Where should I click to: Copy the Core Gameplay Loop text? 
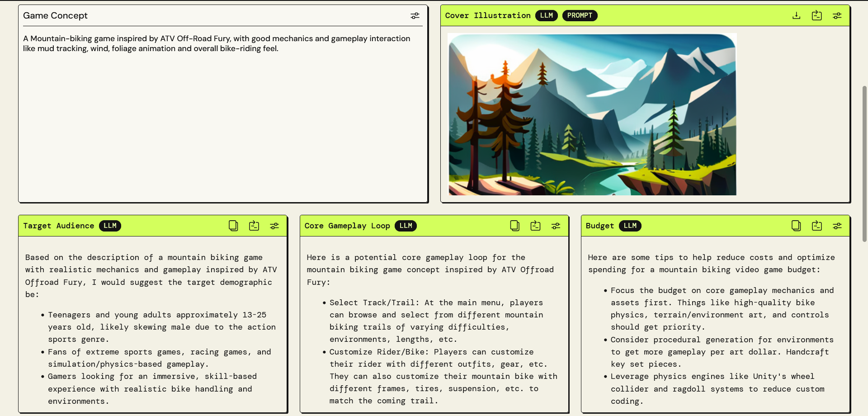(514, 226)
